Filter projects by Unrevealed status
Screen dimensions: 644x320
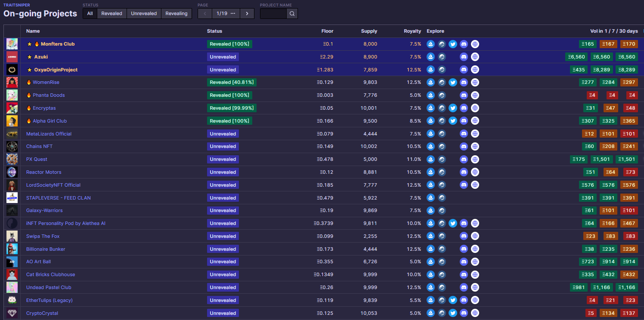coord(144,13)
